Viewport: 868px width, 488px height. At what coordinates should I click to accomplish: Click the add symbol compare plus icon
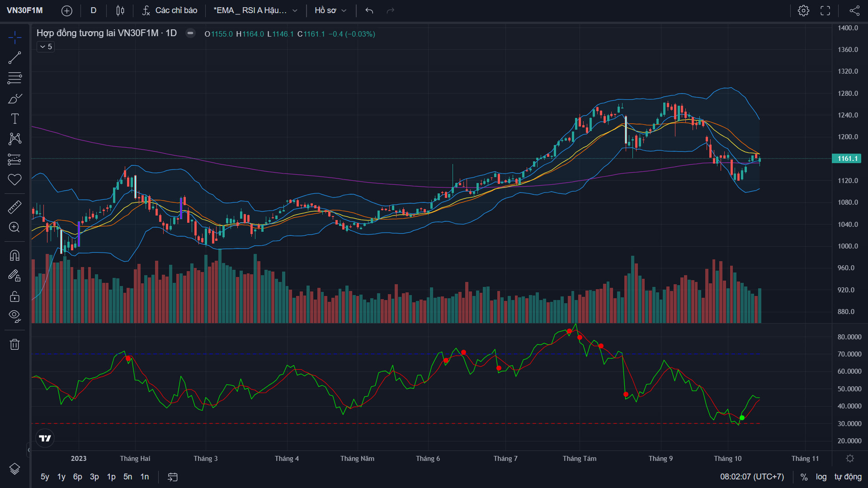pos(67,10)
